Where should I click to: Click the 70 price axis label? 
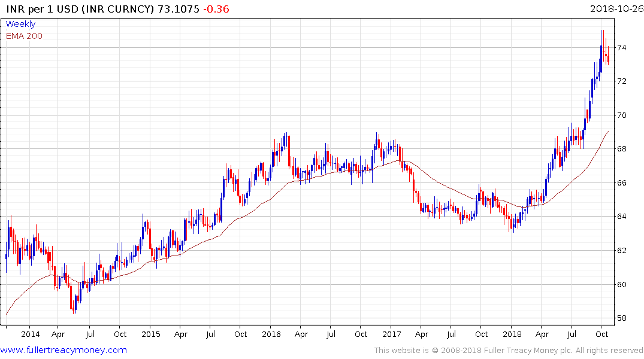click(x=622, y=115)
